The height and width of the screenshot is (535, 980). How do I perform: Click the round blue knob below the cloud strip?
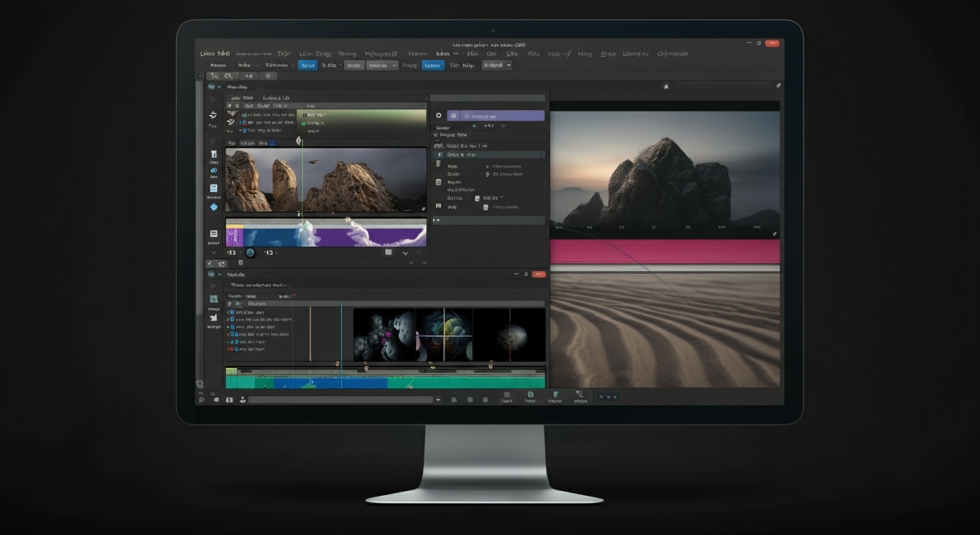(x=250, y=253)
